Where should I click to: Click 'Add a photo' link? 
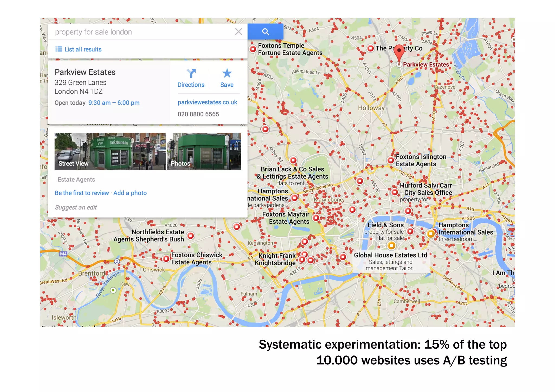tap(130, 193)
